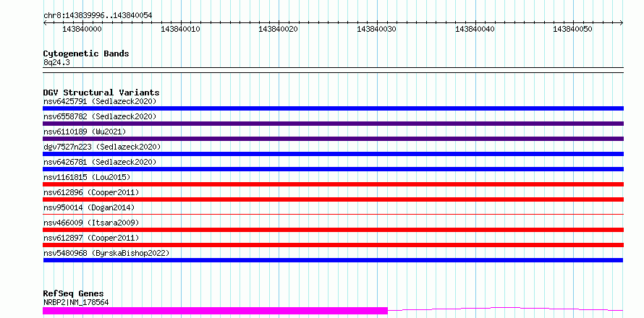This screenshot has width=644, height=318.
Task: Click ruler position 143840030
Action: click(x=377, y=29)
